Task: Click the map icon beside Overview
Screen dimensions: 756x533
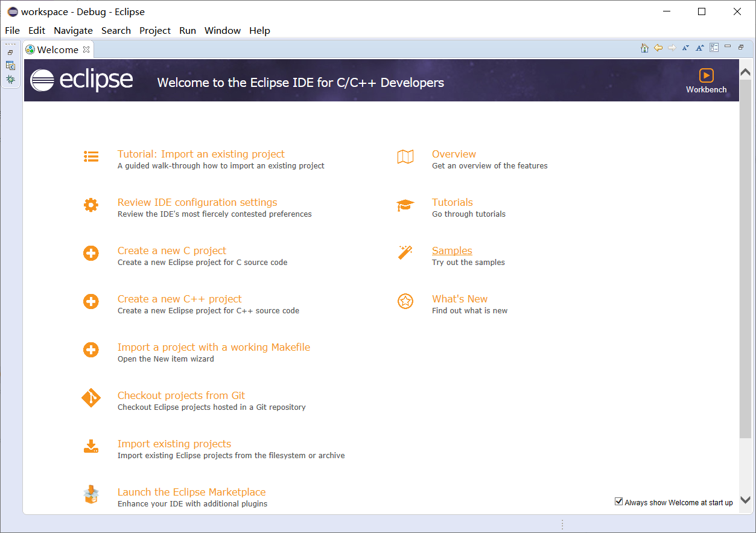Action: tap(405, 157)
